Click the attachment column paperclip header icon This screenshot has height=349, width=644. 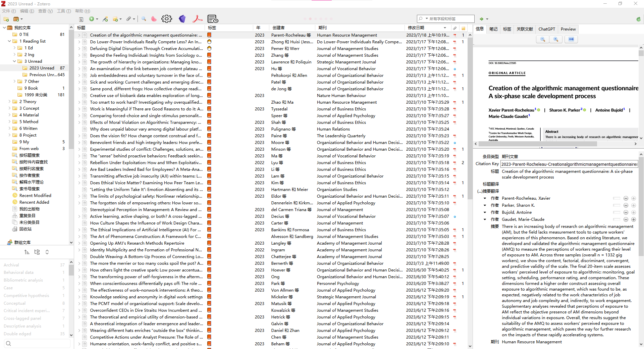[455, 28]
